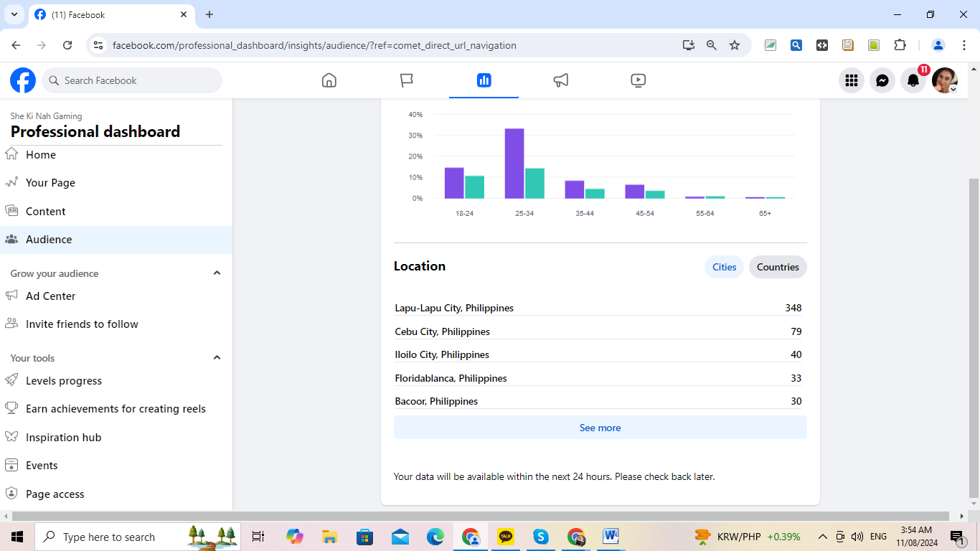This screenshot has height=551, width=980.
Task: Open File Explorer from the taskbar
Action: [329, 537]
